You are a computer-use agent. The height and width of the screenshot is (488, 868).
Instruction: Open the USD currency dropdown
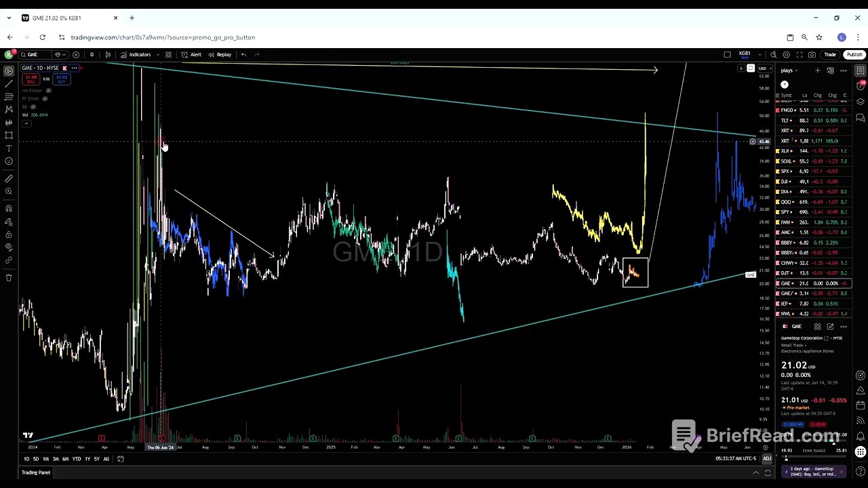point(764,68)
